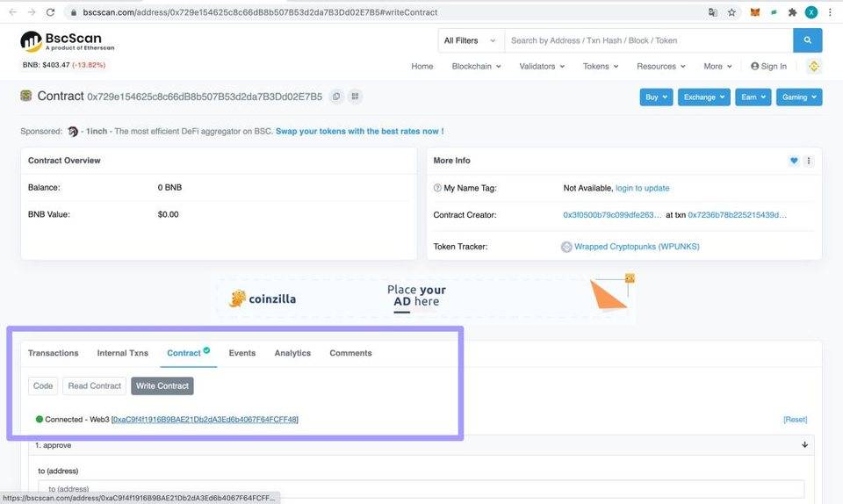Expand the Tokens menu

pyautogui.click(x=601, y=66)
